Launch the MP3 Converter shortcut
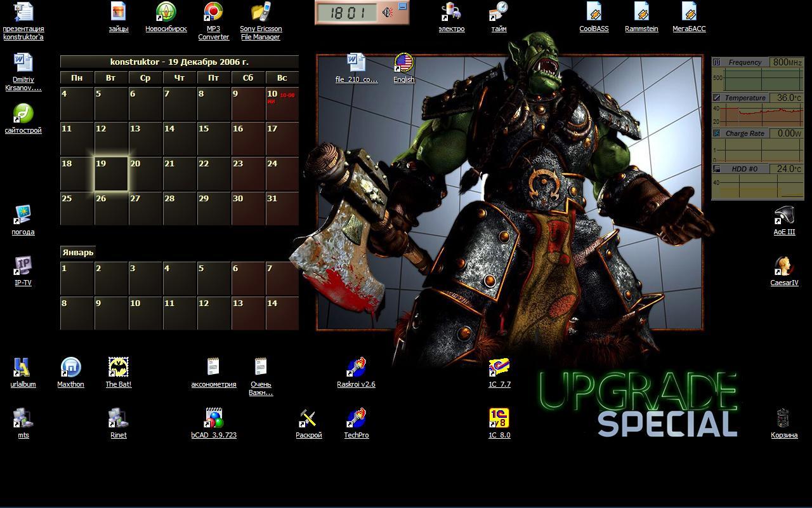 [213, 13]
